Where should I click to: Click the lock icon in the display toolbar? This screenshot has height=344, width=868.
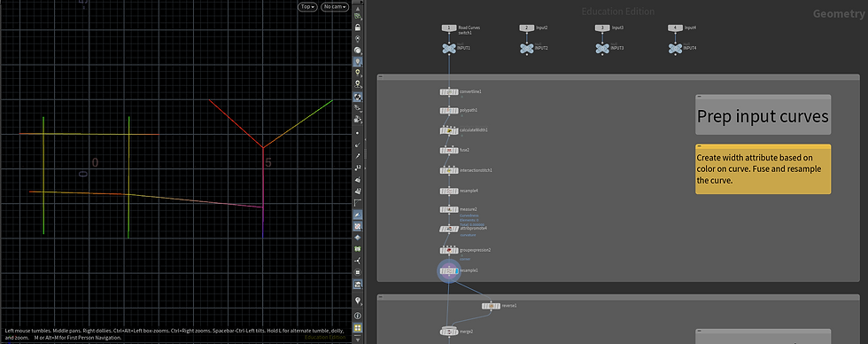pos(358,27)
